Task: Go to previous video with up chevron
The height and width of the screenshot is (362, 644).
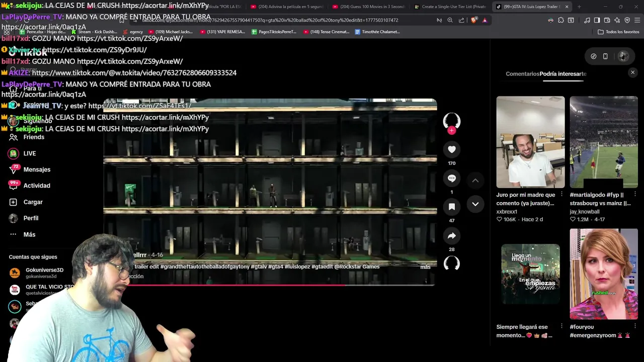Action: tap(475, 180)
